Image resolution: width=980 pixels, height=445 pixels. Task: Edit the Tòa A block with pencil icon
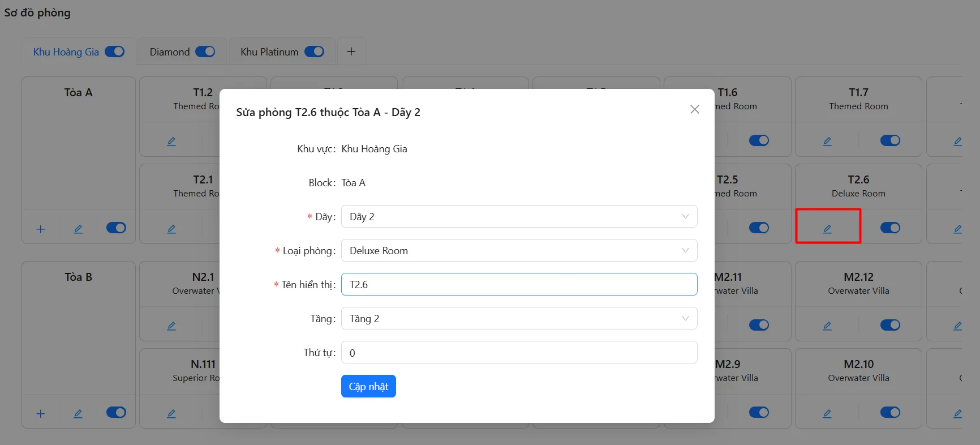(x=78, y=229)
